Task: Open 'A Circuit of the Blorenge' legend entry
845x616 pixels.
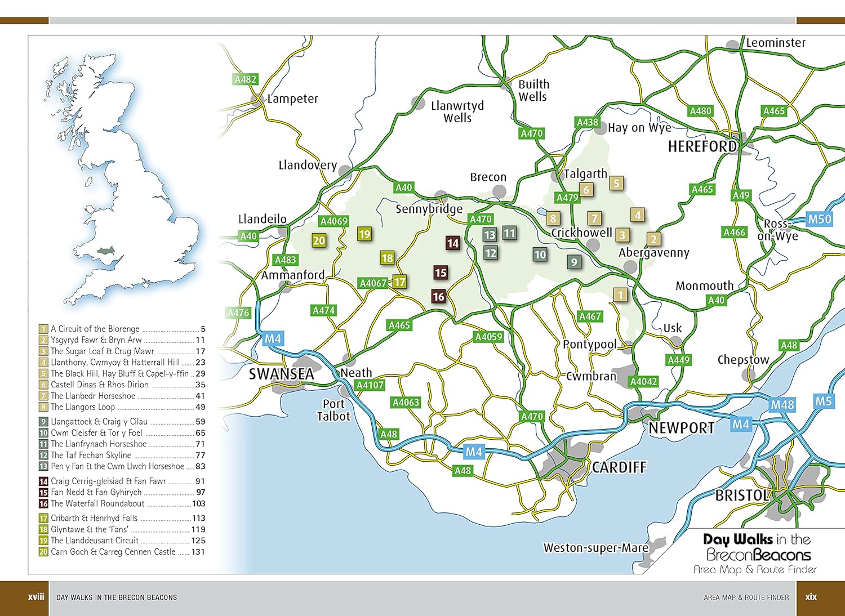Action: (x=95, y=329)
